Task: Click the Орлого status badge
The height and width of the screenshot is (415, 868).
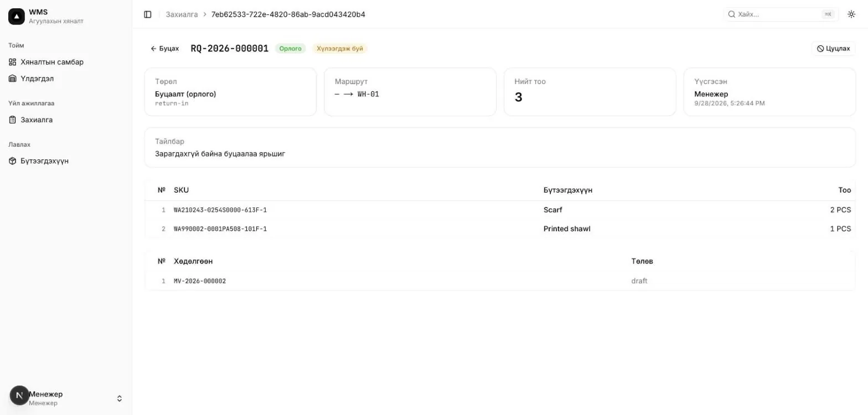Action: tap(290, 49)
